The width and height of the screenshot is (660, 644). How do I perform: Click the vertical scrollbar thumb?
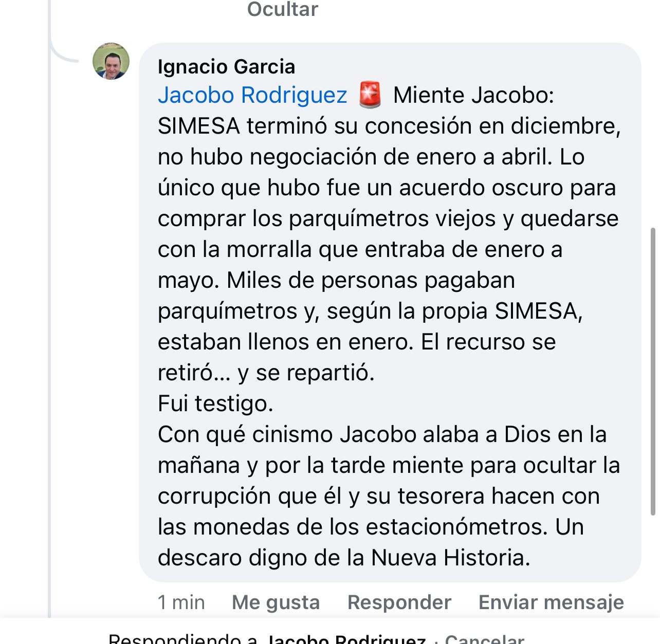point(653,370)
